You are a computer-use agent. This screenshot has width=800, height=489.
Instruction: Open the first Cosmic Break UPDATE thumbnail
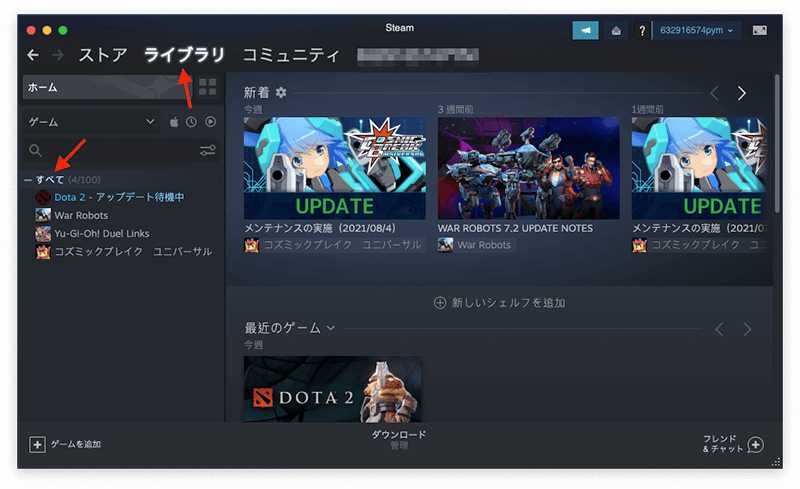tap(335, 168)
